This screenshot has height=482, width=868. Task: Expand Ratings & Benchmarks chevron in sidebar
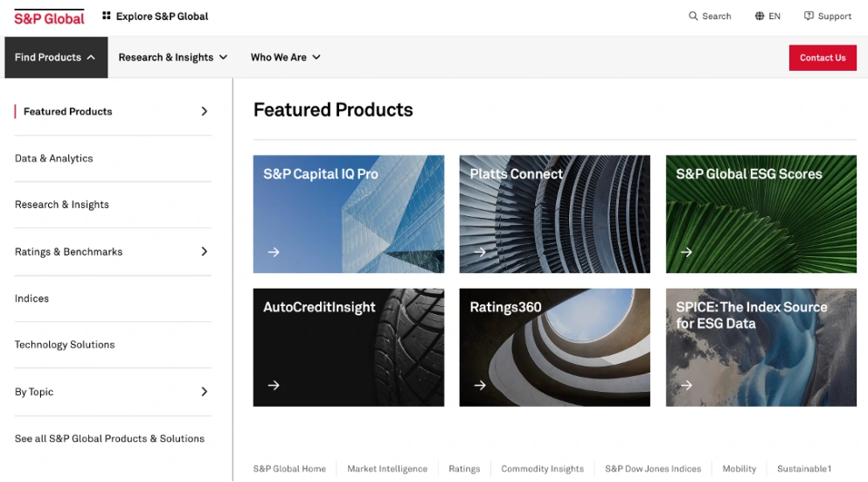pyautogui.click(x=205, y=252)
